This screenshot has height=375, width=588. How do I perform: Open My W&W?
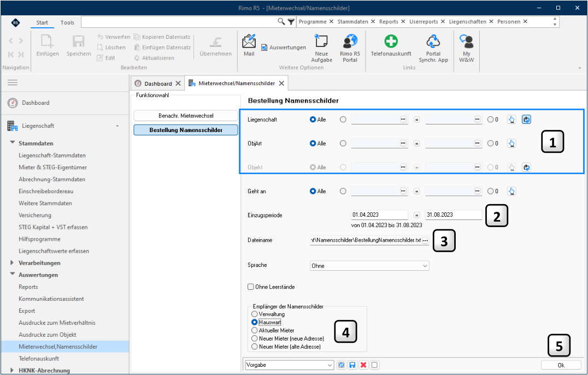coord(467,48)
